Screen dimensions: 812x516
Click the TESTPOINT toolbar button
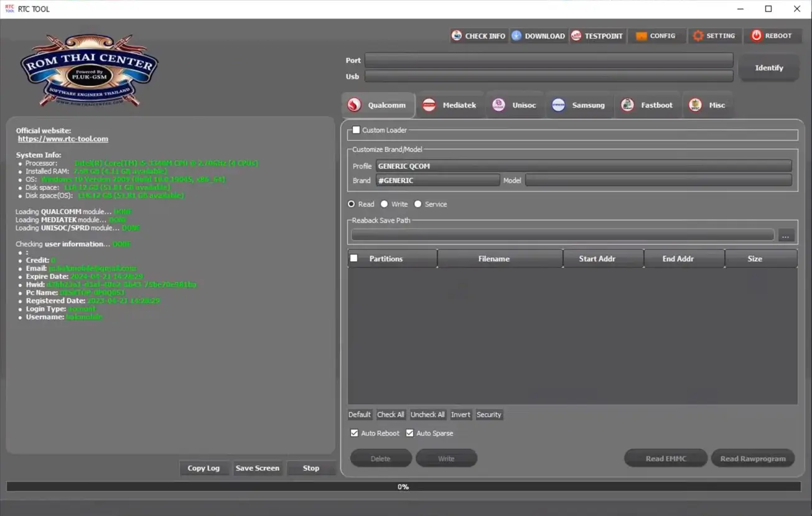597,36
